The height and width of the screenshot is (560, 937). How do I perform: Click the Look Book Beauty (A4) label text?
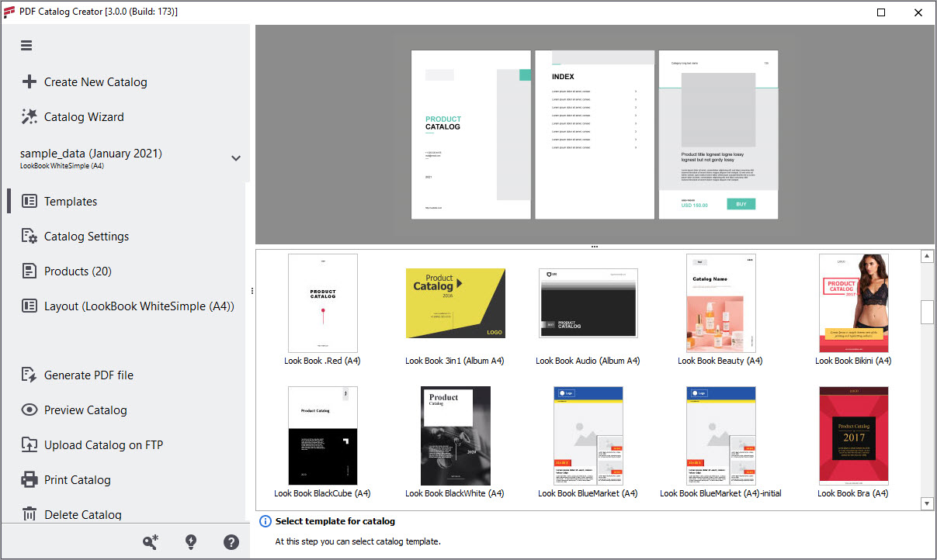(720, 361)
